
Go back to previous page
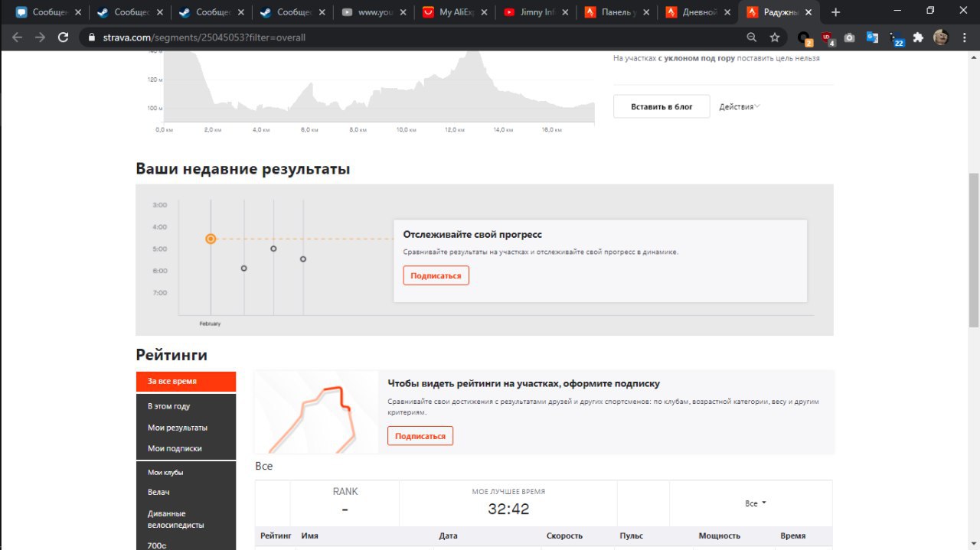tap(18, 37)
